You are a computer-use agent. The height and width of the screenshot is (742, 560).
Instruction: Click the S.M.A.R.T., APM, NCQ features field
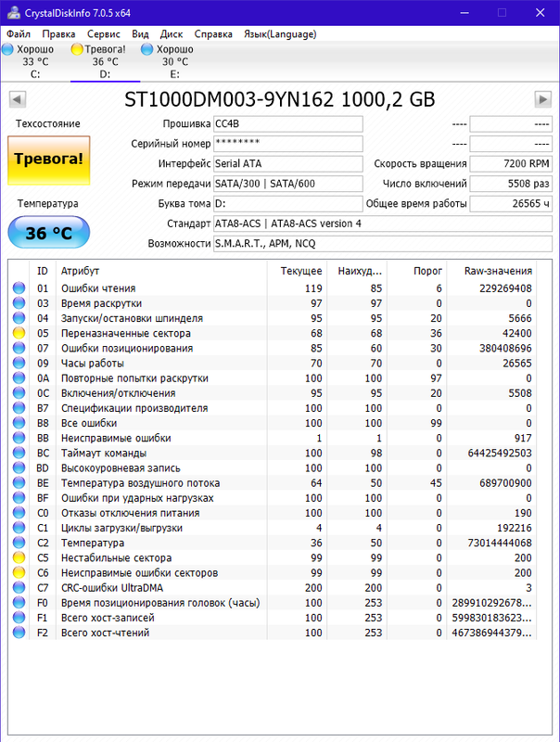click(383, 243)
